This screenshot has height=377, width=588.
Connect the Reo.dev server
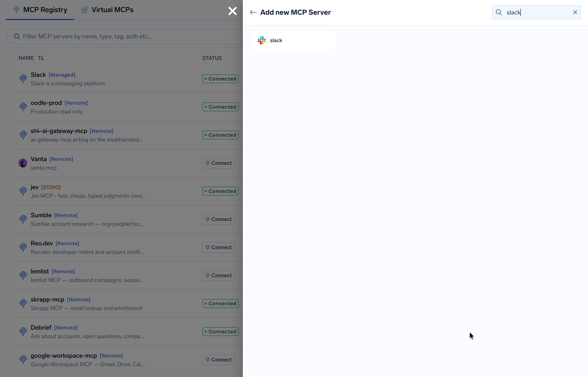coord(218,247)
